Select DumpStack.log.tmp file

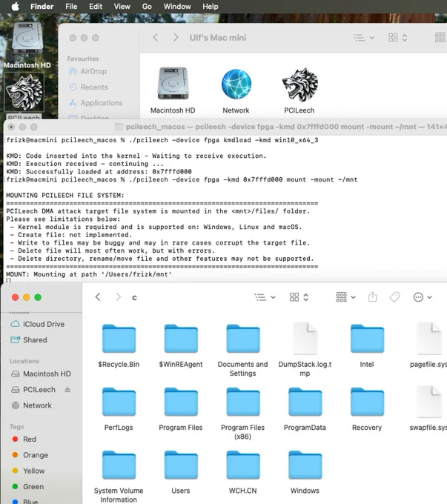(x=305, y=350)
